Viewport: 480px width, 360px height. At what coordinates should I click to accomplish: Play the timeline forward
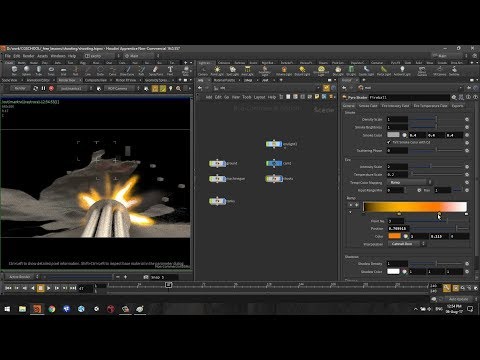[x=49, y=288]
